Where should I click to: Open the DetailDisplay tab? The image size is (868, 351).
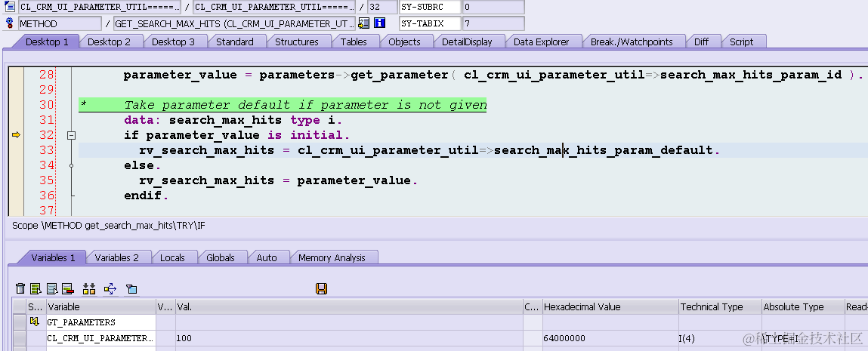pyautogui.click(x=467, y=42)
